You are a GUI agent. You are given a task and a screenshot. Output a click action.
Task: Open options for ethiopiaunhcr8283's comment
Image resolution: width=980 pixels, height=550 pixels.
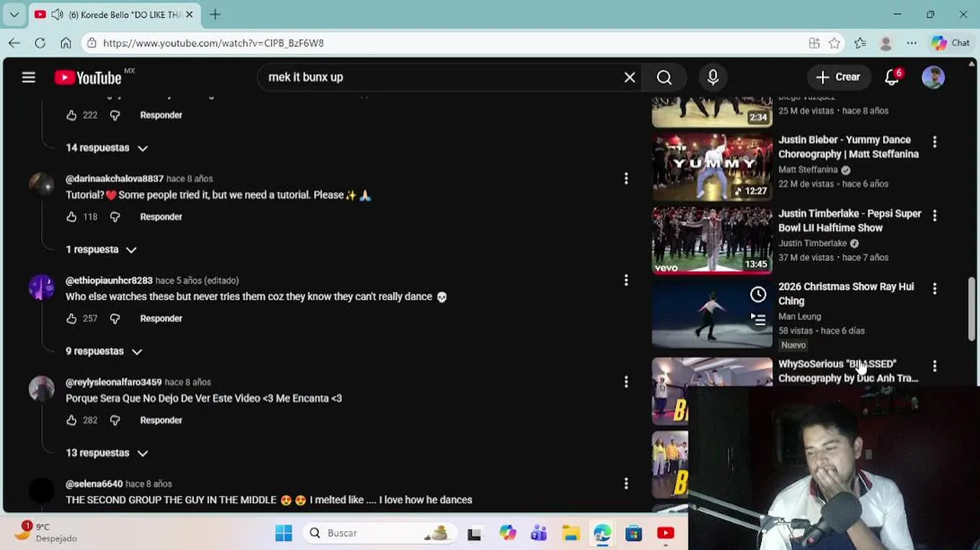click(x=626, y=280)
